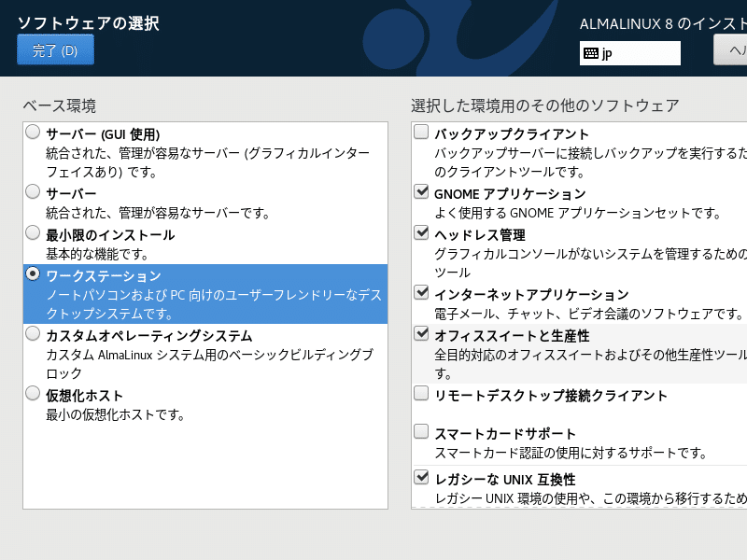Click the description 基本的な機能です。
This screenshot has height=560, width=747.
(97, 254)
